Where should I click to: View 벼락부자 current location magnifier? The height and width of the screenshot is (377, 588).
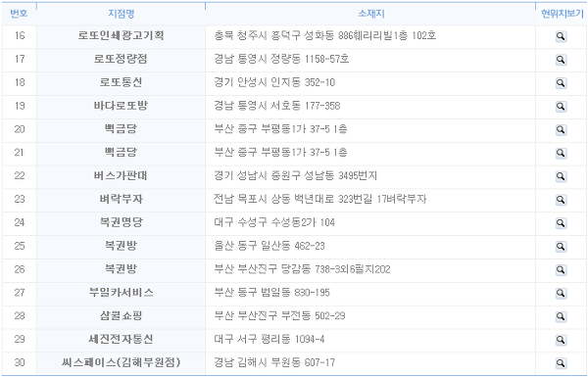point(561,200)
